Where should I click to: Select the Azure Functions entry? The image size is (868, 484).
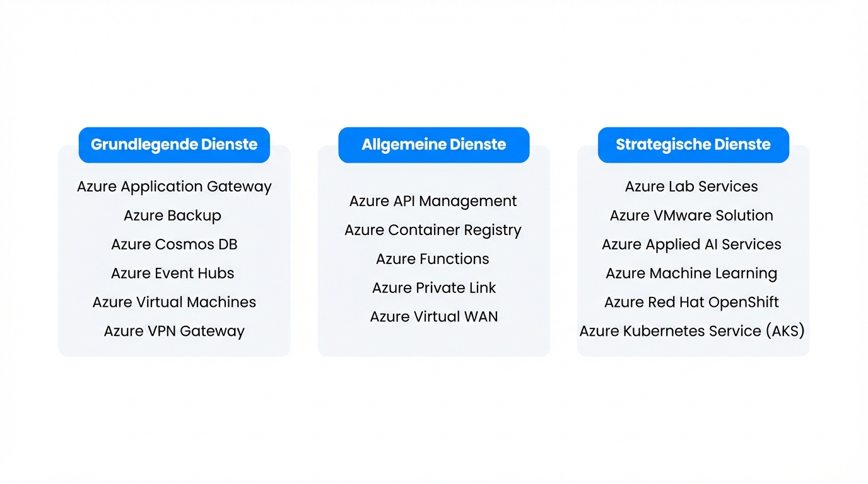point(432,259)
